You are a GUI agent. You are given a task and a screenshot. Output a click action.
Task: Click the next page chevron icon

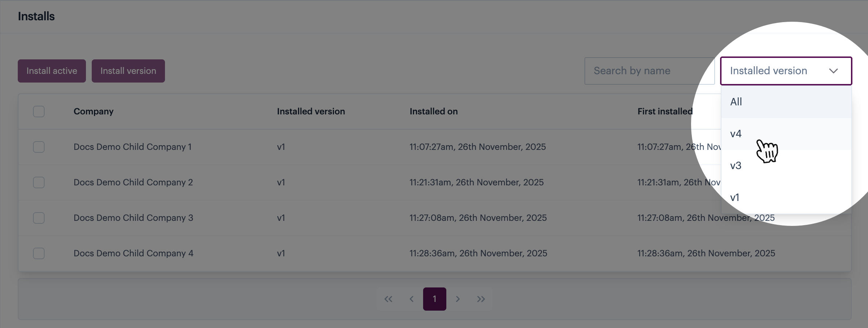[x=458, y=299]
